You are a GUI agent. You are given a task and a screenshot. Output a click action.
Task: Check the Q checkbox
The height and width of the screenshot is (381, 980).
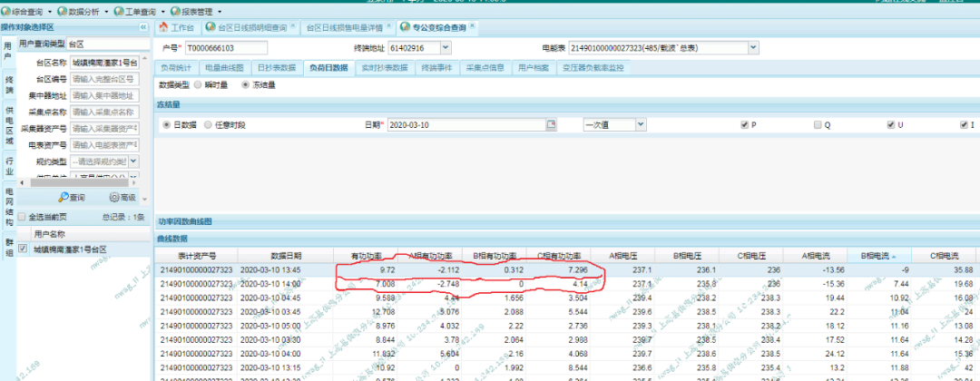(818, 125)
